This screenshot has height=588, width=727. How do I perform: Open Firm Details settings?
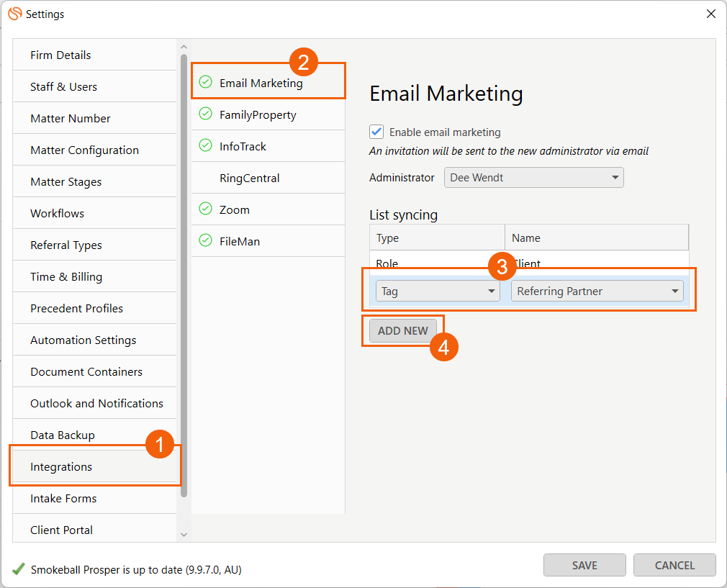click(x=94, y=55)
